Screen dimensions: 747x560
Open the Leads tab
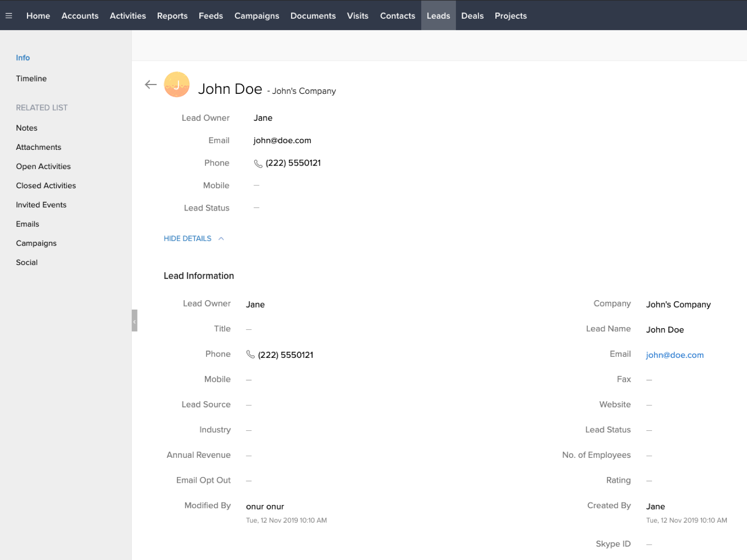click(x=438, y=16)
